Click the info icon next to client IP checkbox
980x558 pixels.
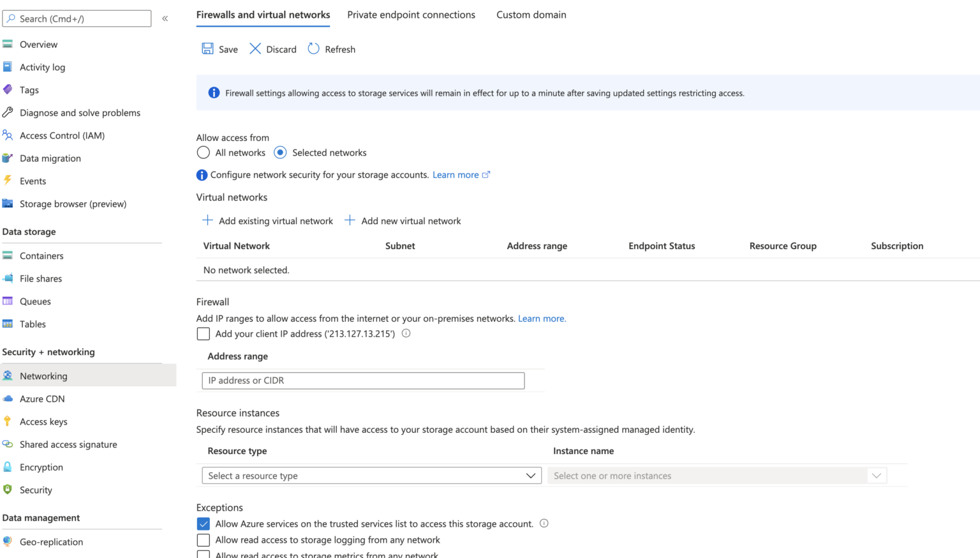pyautogui.click(x=406, y=333)
